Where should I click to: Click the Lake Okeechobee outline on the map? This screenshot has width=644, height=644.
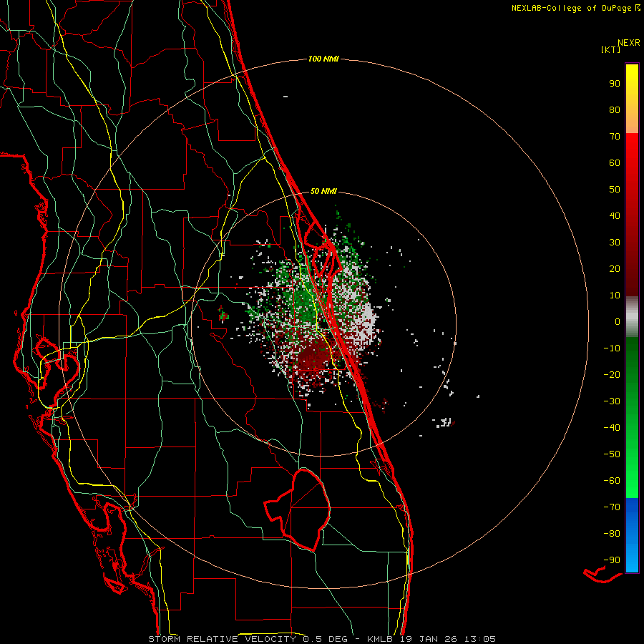point(298,509)
